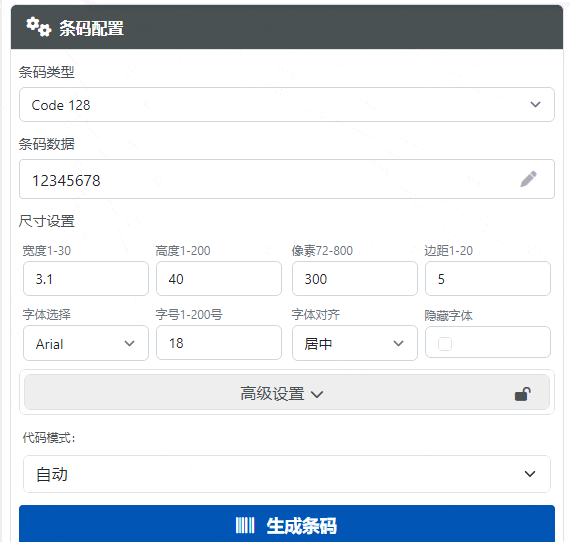
Task: Click the 隐藏字体 label
Action: click(x=449, y=316)
